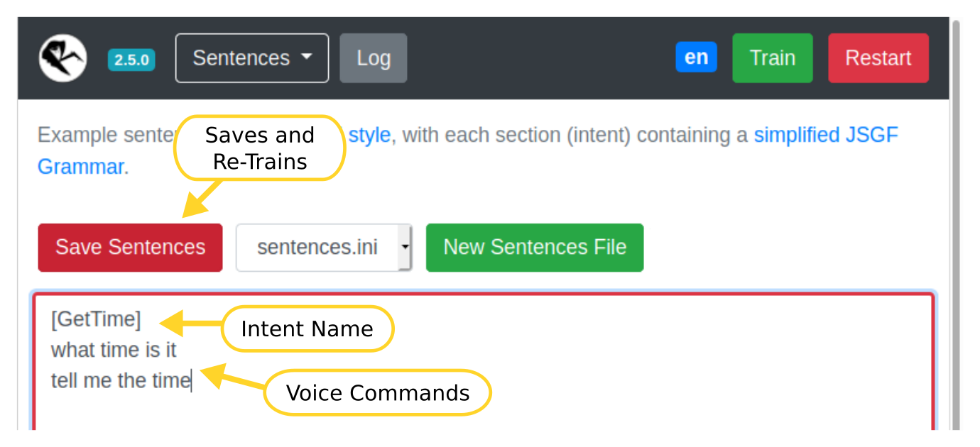Click the Rhasspy logo icon

[x=62, y=57]
